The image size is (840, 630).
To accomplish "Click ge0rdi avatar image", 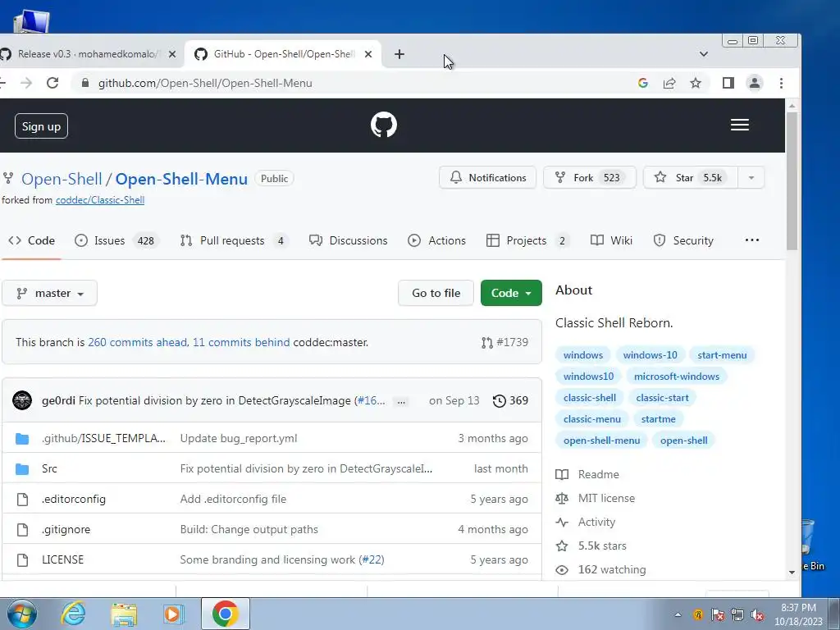I will [x=22, y=400].
